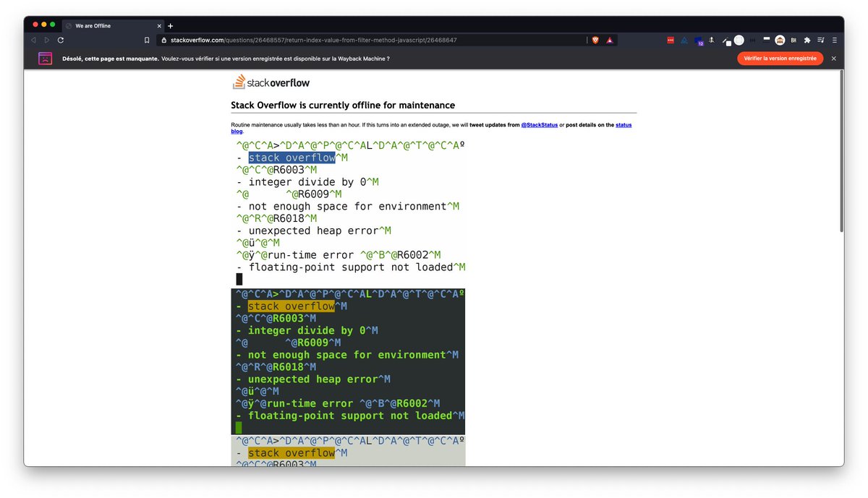Screen dimensions: 868x498
Task: Click the page's vertical scrollbar
Action: (840, 152)
